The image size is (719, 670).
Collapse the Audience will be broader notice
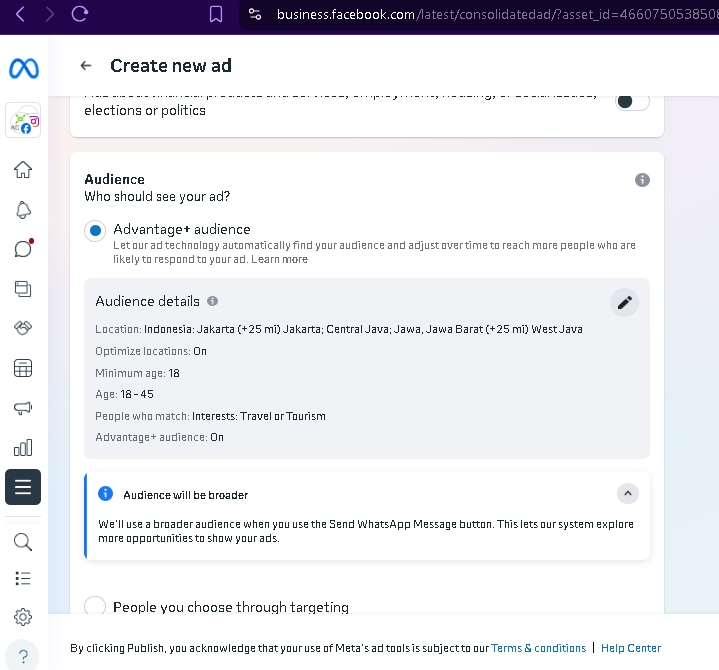(x=628, y=493)
